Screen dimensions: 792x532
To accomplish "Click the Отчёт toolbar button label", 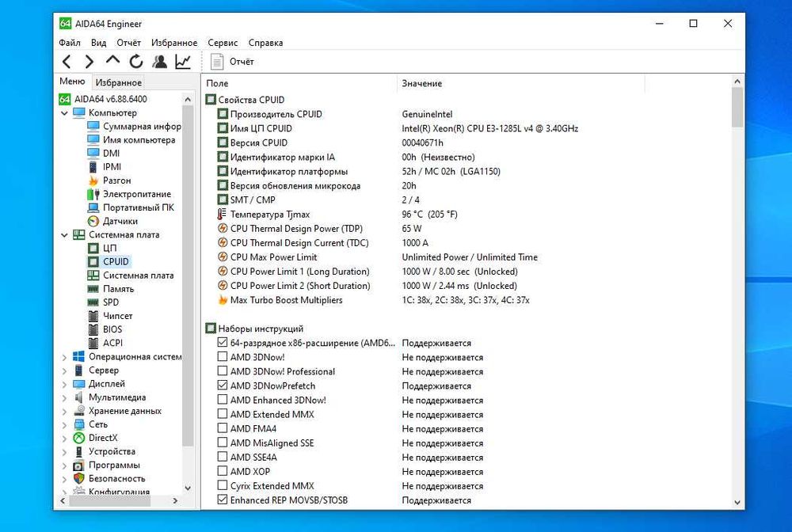I will tap(242, 62).
